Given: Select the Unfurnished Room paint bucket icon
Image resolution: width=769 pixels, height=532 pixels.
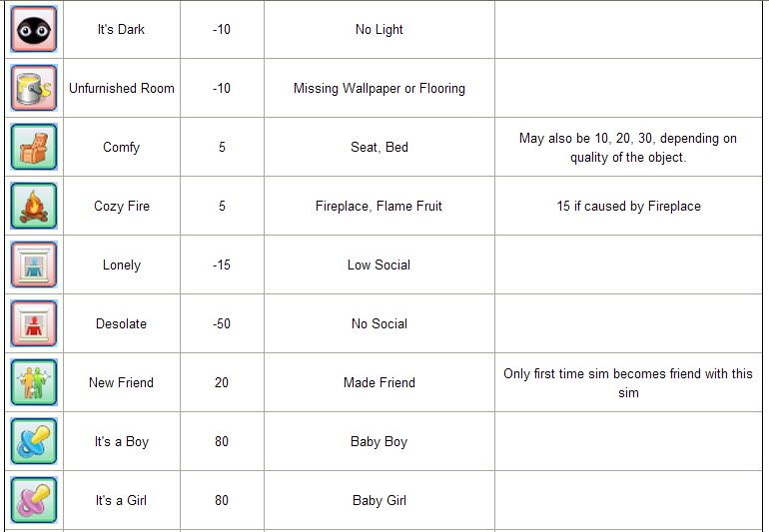Looking at the screenshot, I should tap(34, 88).
